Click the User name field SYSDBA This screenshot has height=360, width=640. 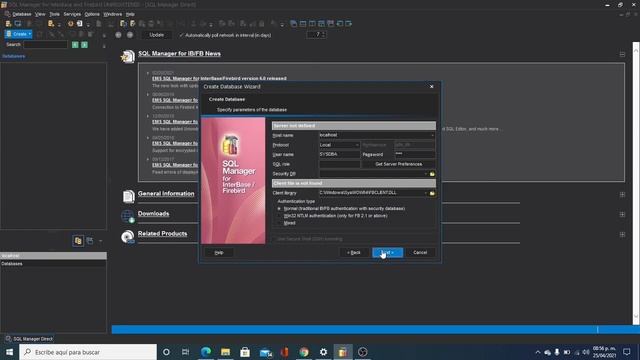point(339,154)
